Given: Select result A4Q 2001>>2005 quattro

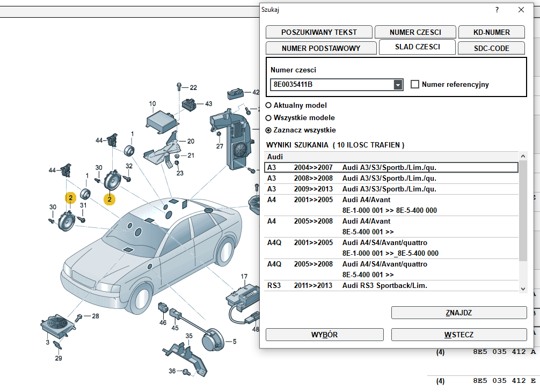Looking at the screenshot, I should click(391, 248).
